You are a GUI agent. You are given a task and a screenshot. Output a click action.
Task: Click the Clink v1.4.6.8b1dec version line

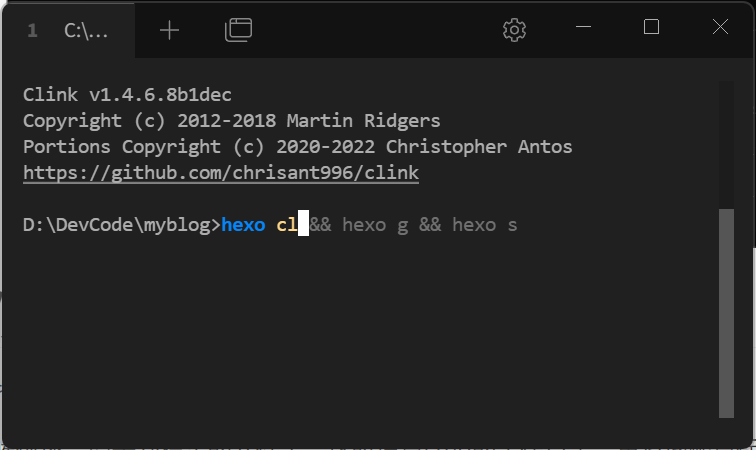point(127,95)
